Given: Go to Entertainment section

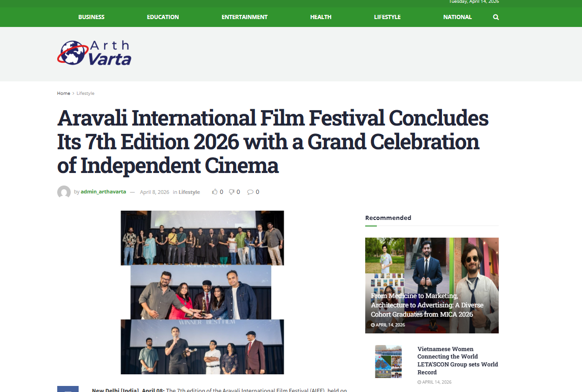Looking at the screenshot, I should point(244,17).
